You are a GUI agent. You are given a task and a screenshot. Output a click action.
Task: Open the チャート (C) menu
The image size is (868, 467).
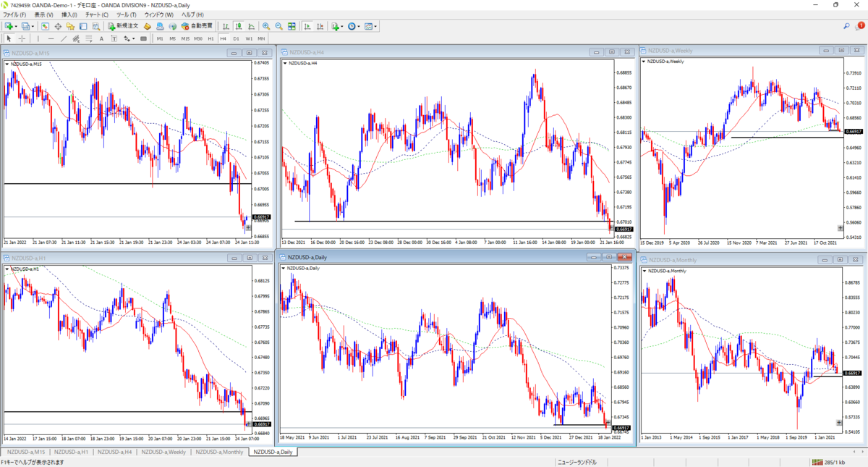97,14
